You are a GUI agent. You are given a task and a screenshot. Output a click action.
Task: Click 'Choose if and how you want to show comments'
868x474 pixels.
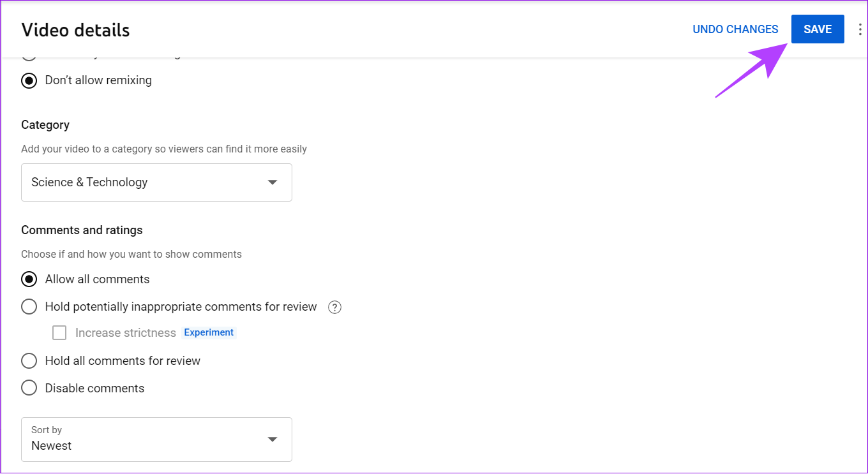pos(131,255)
